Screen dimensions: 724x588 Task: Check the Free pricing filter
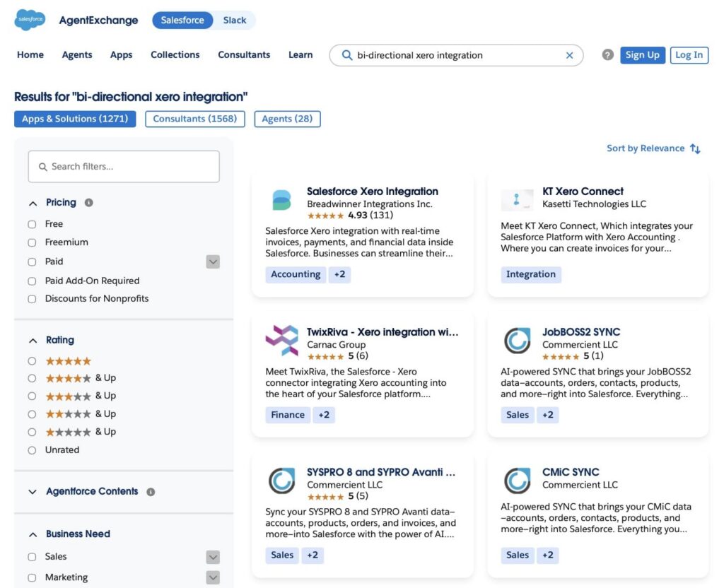[32, 224]
